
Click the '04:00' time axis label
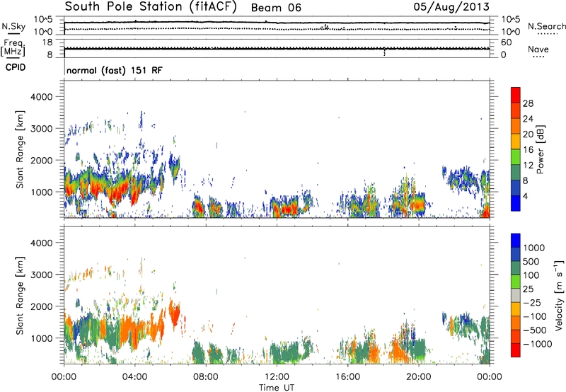[134, 377]
